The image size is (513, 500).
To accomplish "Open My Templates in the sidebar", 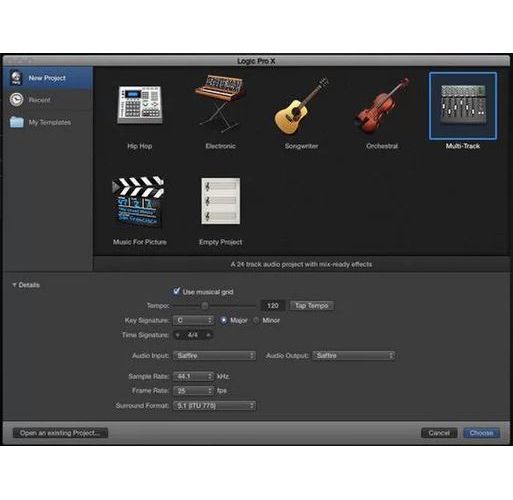I will coord(48,122).
